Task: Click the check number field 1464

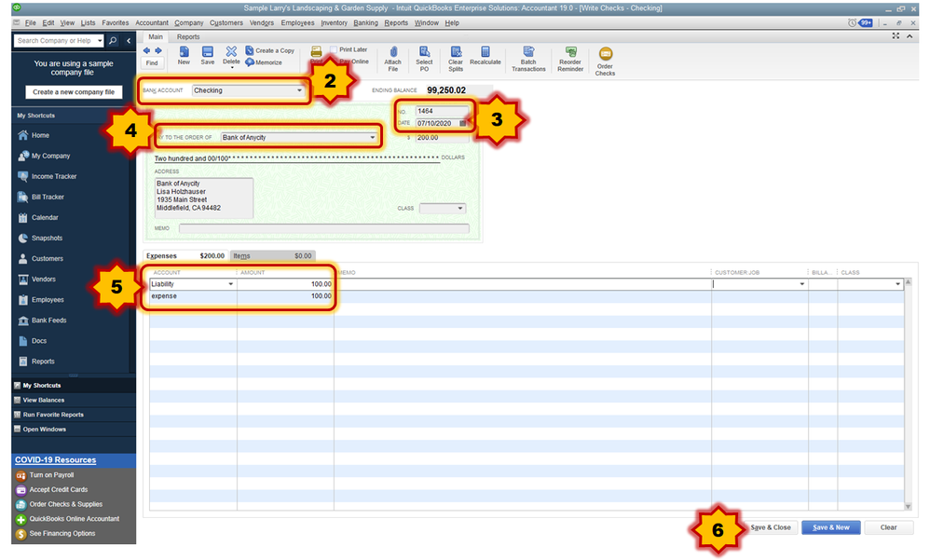Action: pos(442,112)
